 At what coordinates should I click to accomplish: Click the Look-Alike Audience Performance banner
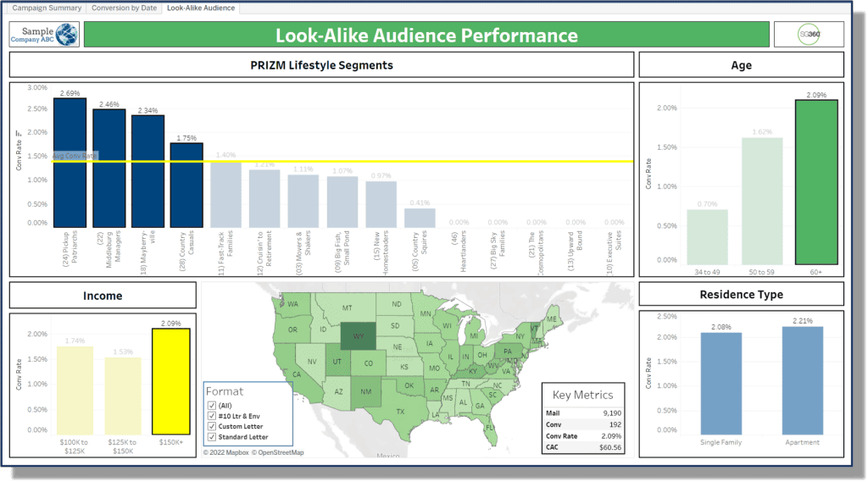pyautogui.click(x=426, y=35)
